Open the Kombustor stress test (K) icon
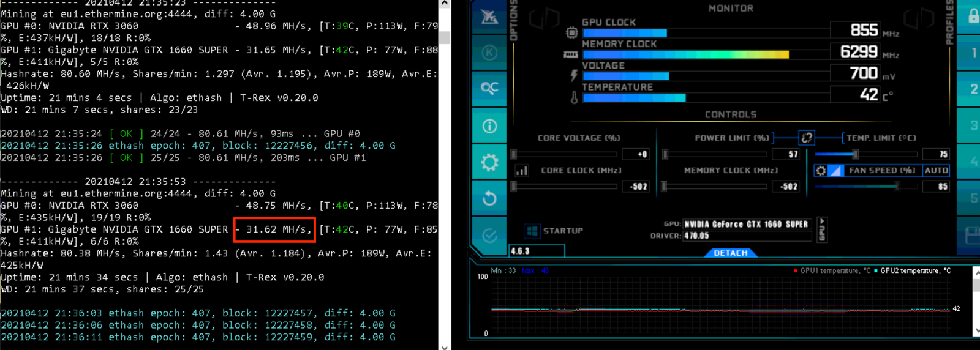980x350 pixels. [489, 53]
